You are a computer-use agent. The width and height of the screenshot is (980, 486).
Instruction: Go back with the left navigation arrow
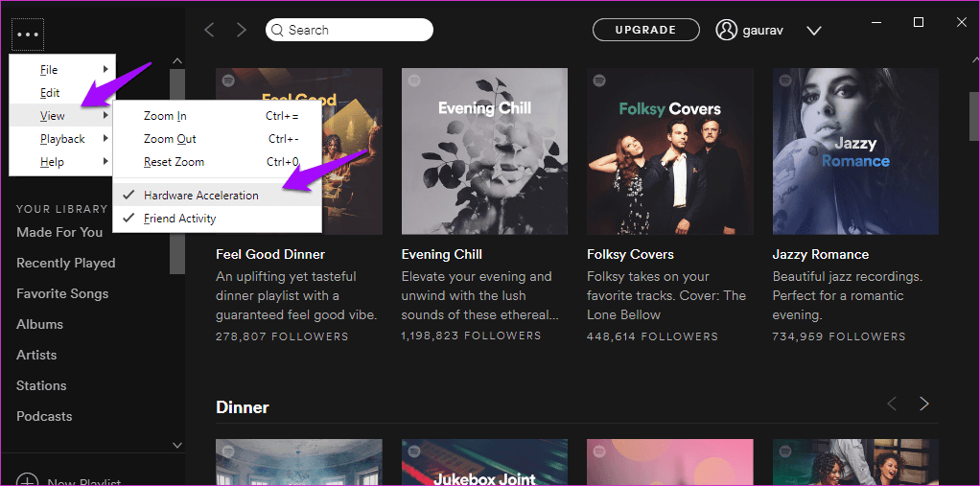click(209, 30)
